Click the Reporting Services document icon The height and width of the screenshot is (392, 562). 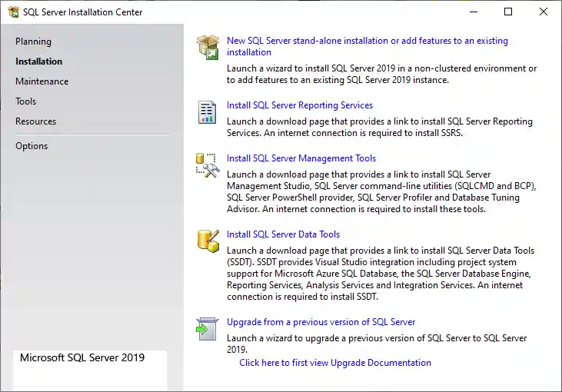[207, 112]
